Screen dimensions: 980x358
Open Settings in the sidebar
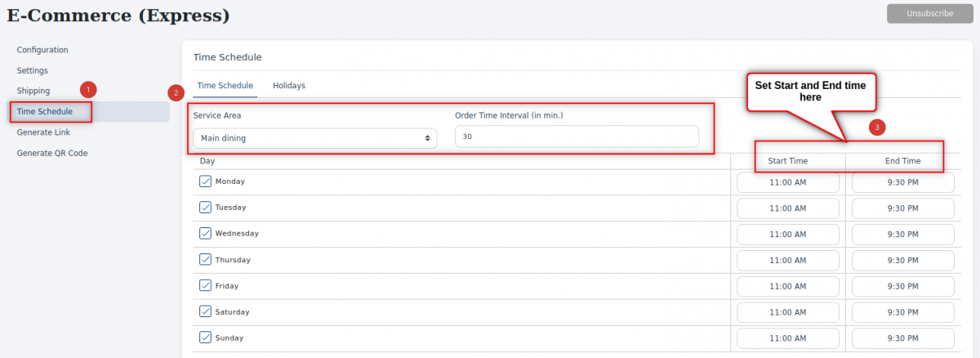(x=33, y=70)
